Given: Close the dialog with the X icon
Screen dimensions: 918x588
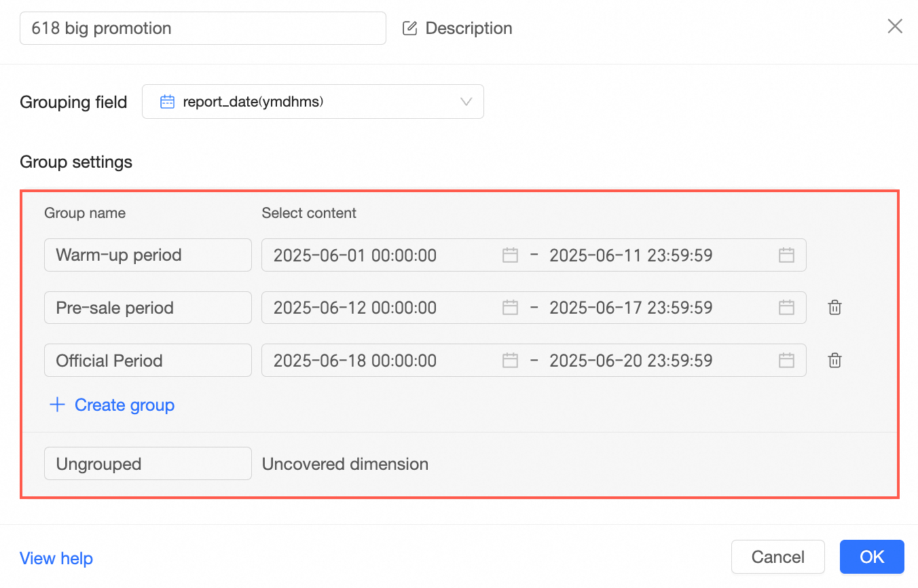Looking at the screenshot, I should (895, 26).
